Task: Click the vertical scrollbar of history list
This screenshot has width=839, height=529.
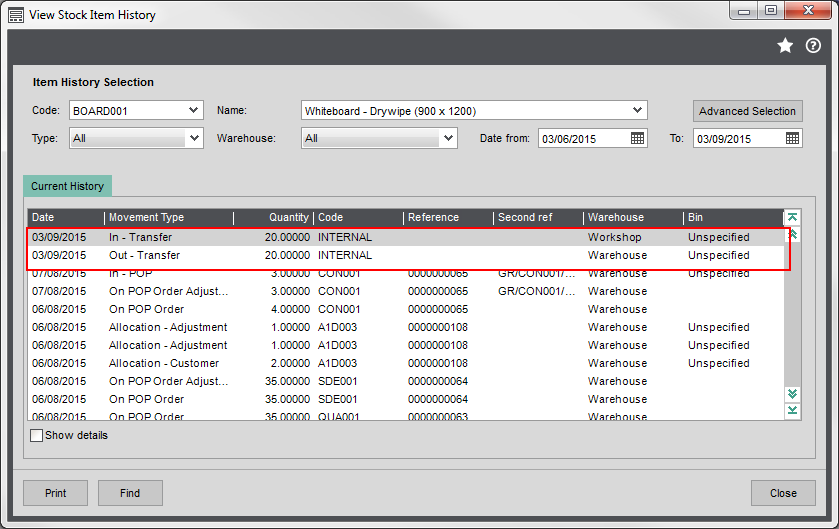Action: point(792,314)
